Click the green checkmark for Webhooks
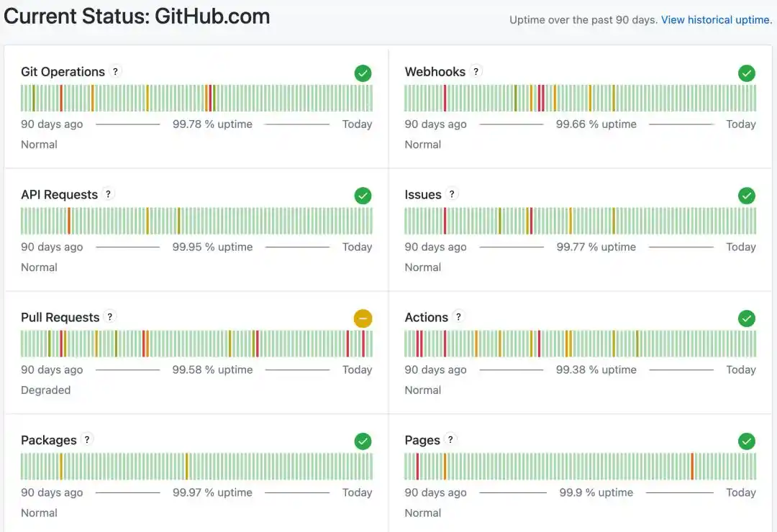Screen dimensions: 777x532 747,73
